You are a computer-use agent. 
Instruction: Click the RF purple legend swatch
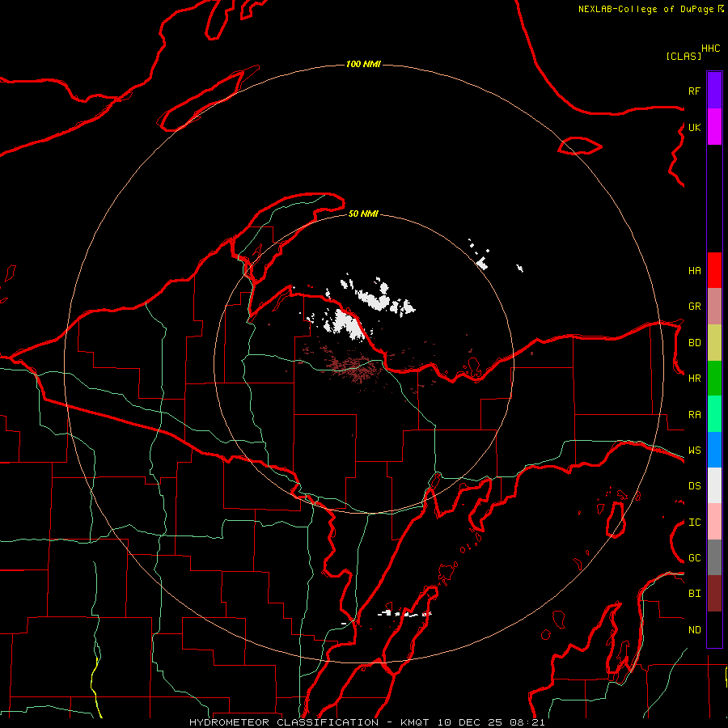point(714,91)
